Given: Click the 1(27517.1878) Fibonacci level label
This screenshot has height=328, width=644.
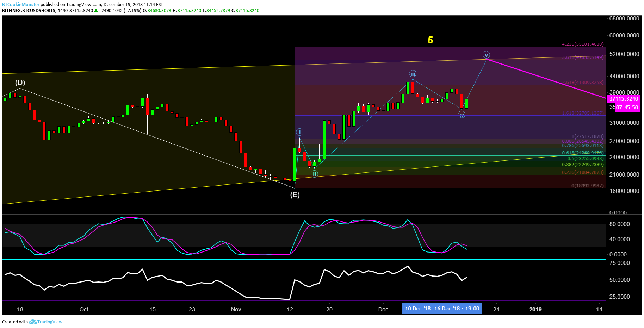Looking at the screenshot, I should click(588, 136).
